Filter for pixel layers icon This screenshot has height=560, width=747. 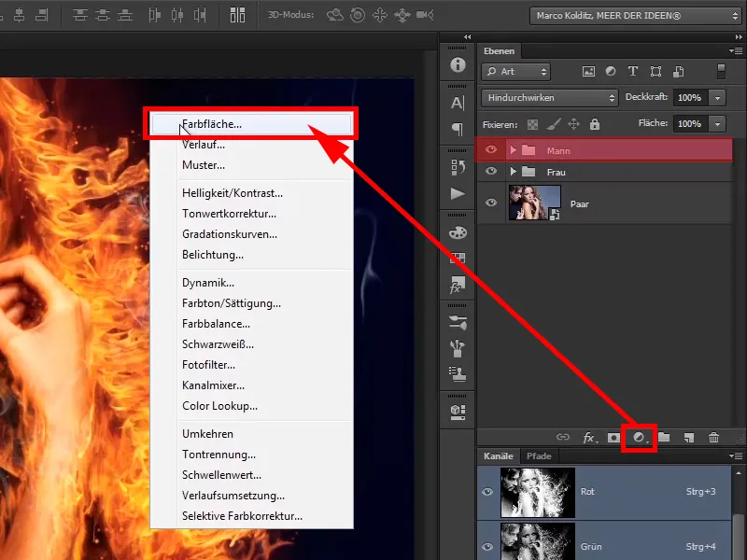pos(589,72)
